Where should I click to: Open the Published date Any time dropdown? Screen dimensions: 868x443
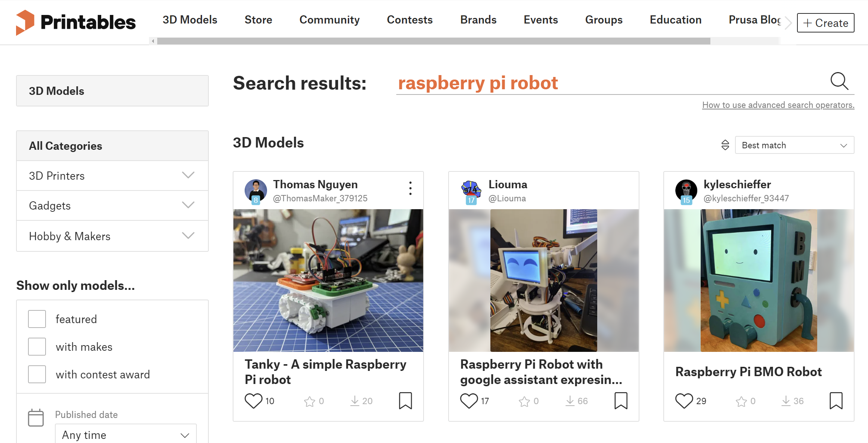pyautogui.click(x=125, y=435)
